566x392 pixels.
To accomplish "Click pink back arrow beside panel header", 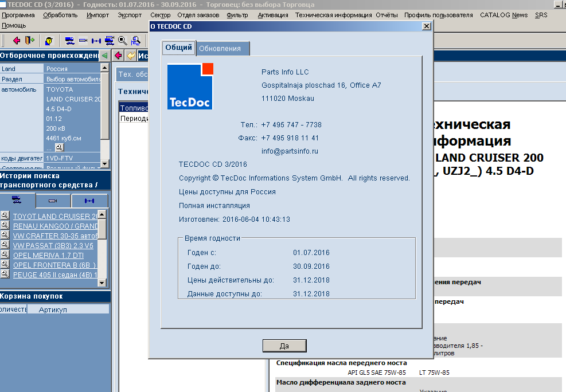I will [118, 56].
